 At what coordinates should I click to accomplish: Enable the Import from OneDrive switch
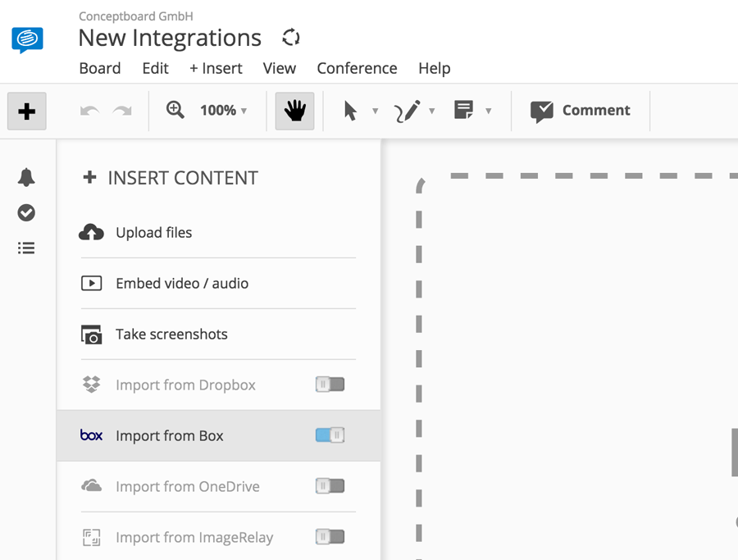coord(330,486)
